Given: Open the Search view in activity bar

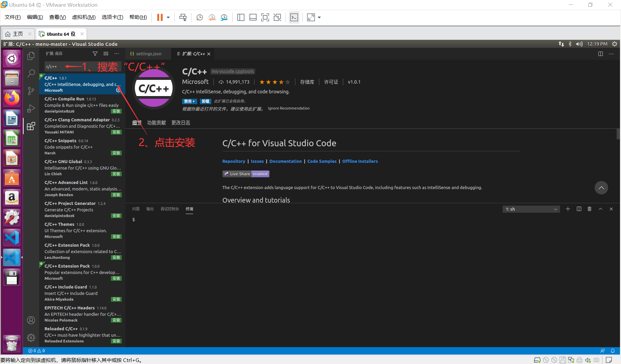Looking at the screenshot, I should [x=31, y=73].
